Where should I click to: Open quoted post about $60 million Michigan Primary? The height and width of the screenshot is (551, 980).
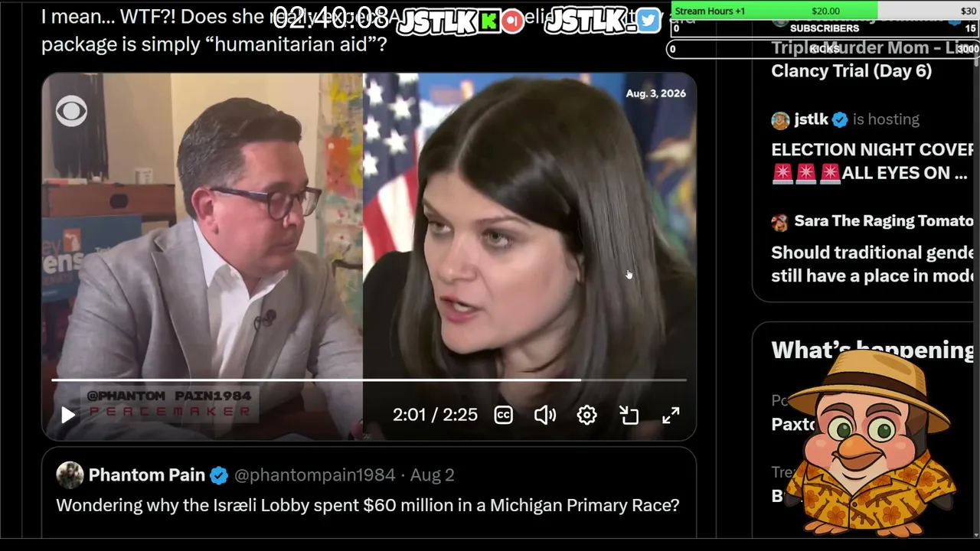[367, 505]
